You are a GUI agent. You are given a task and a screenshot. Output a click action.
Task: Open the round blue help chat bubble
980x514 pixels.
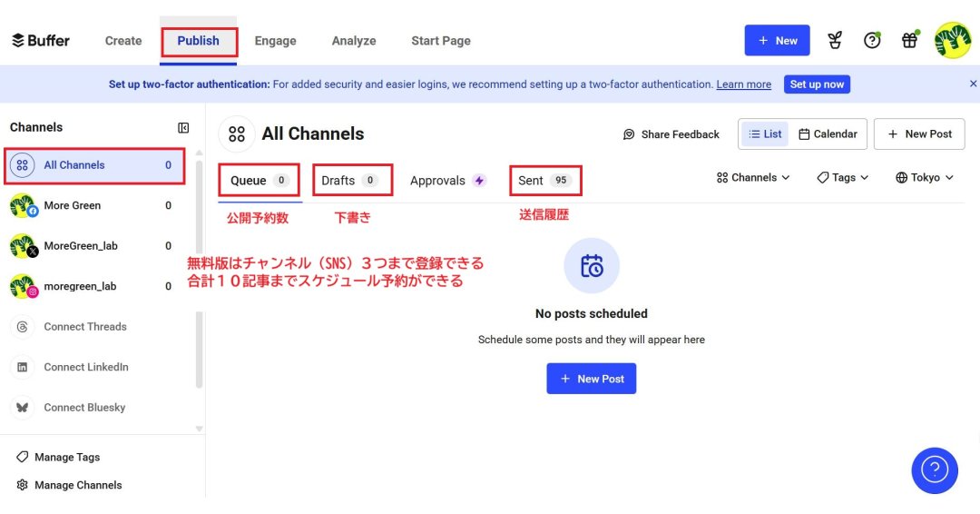pos(935,470)
